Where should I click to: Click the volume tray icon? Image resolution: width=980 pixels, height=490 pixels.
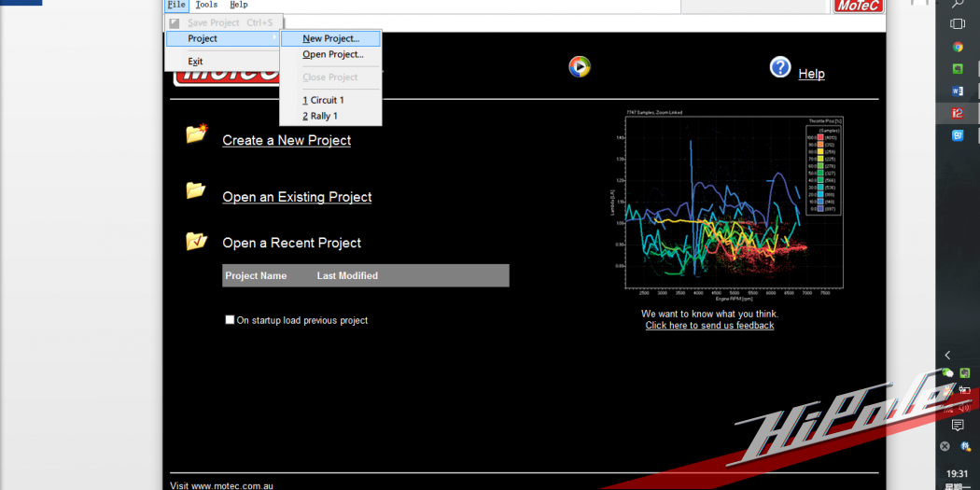[966, 408]
